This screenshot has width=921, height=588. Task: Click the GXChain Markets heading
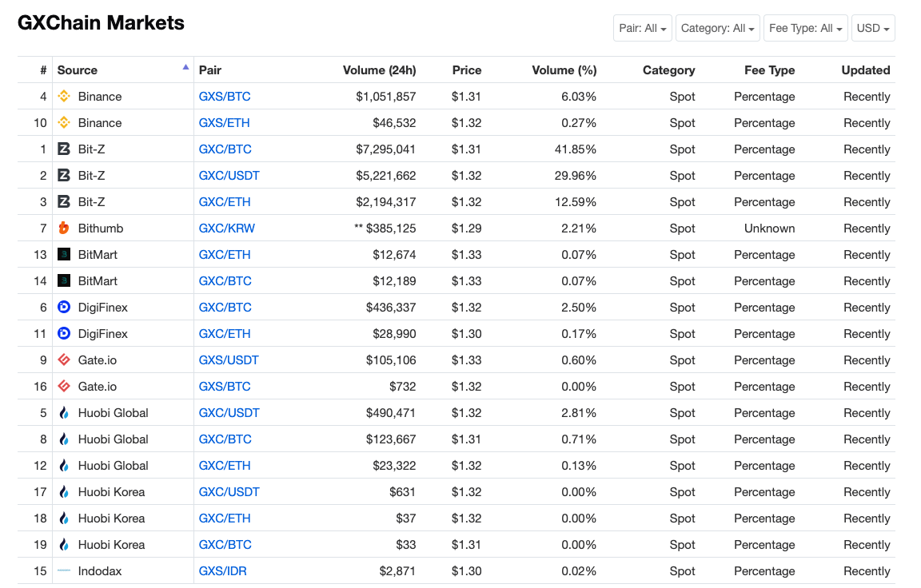[x=101, y=23]
